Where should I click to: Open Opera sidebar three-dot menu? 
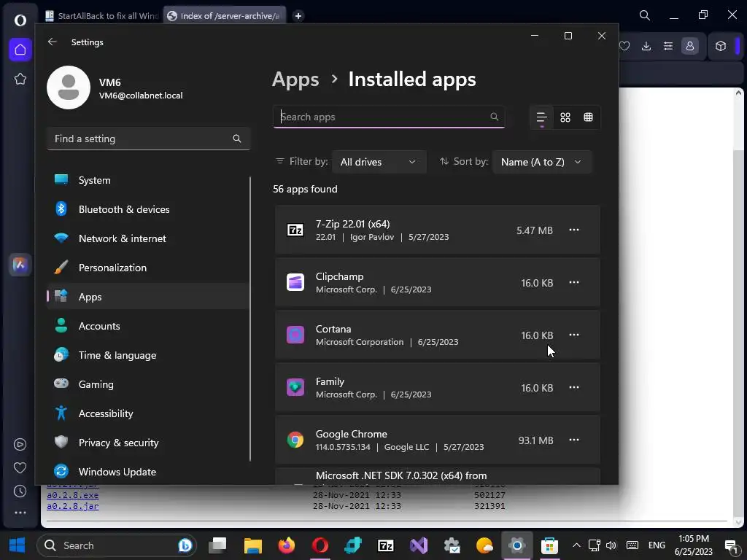[20, 513]
